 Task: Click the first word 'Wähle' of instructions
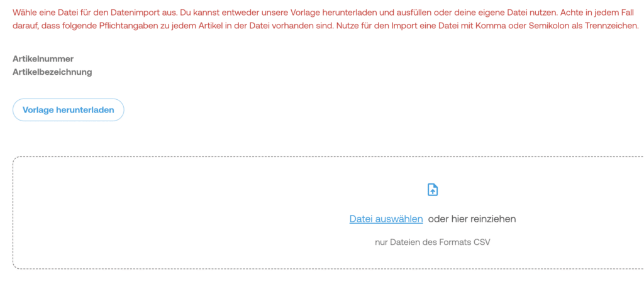pyautogui.click(x=25, y=12)
